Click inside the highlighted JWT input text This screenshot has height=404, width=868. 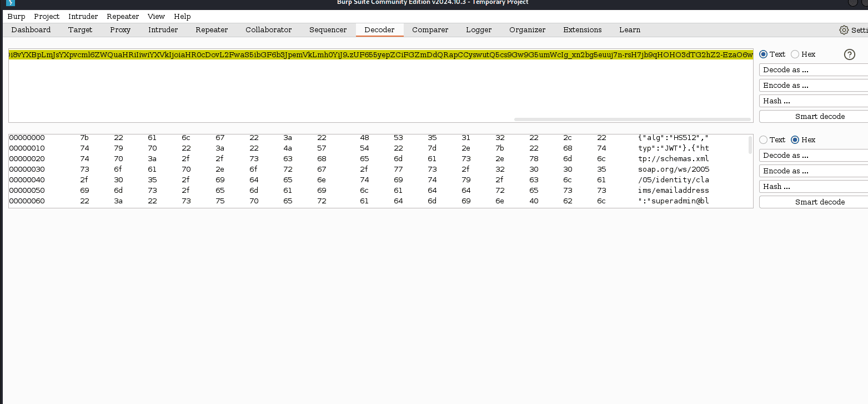click(x=381, y=54)
